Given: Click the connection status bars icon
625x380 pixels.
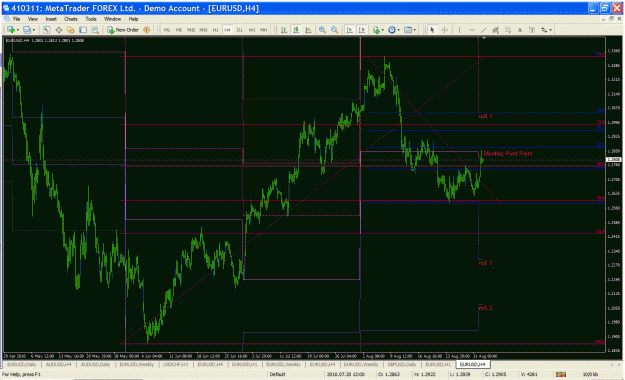Looking at the screenshot, I should (561, 374).
